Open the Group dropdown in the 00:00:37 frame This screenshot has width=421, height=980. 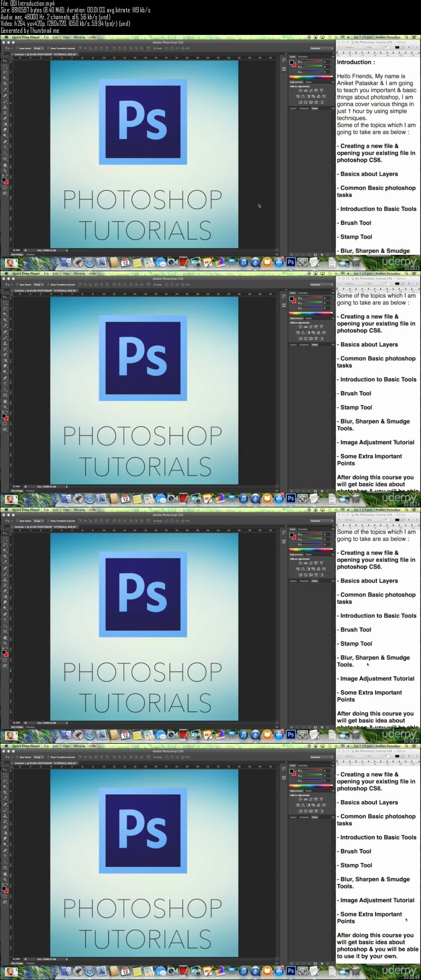coord(38,521)
